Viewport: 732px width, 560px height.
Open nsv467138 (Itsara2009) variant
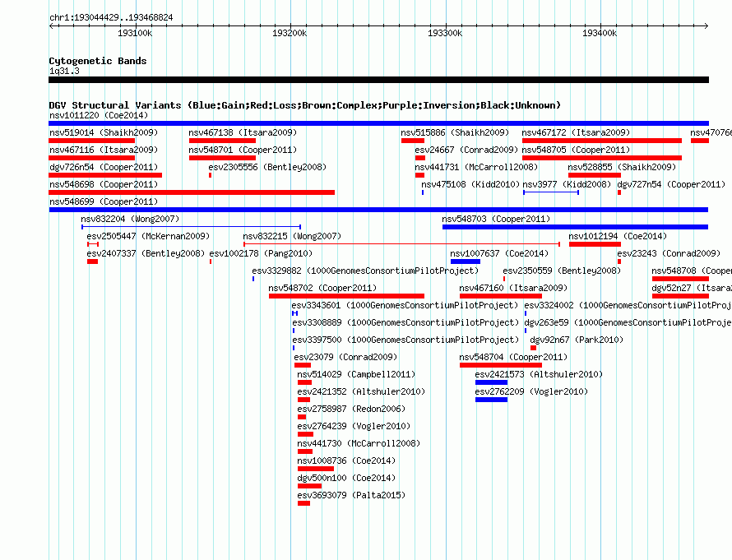(243, 132)
